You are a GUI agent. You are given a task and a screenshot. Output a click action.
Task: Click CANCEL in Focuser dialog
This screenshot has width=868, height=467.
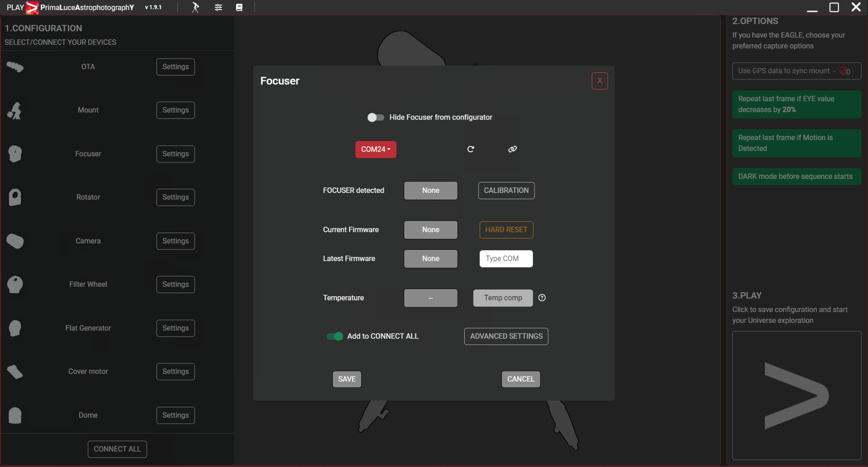[521, 379]
